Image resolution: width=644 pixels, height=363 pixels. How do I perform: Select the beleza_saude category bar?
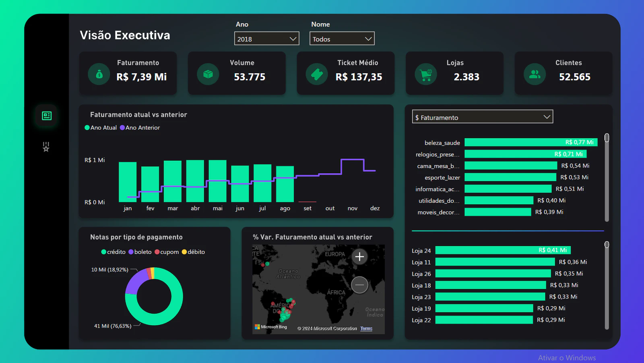(x=531, y=142)
